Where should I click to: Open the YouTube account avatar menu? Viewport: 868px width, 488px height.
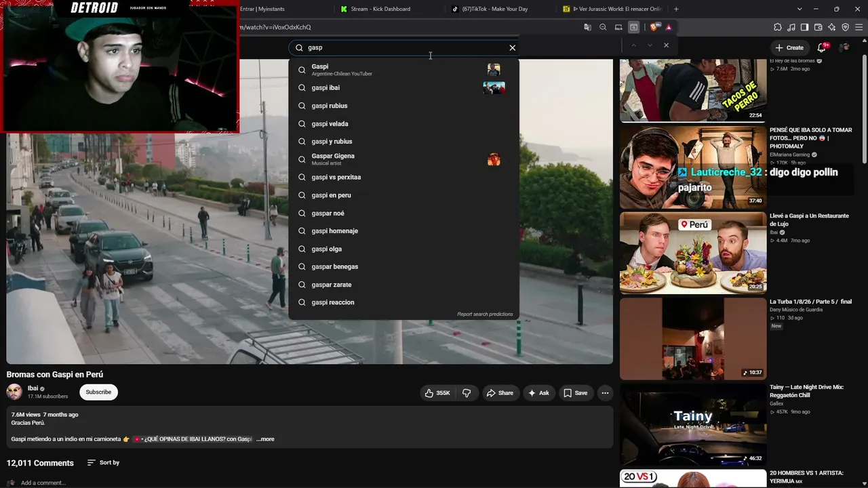(844, 47)
